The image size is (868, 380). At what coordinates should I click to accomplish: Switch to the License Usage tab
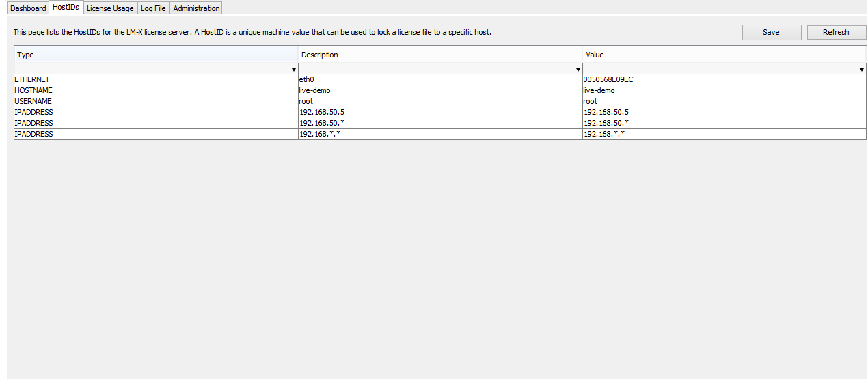[x=110, y=8]
